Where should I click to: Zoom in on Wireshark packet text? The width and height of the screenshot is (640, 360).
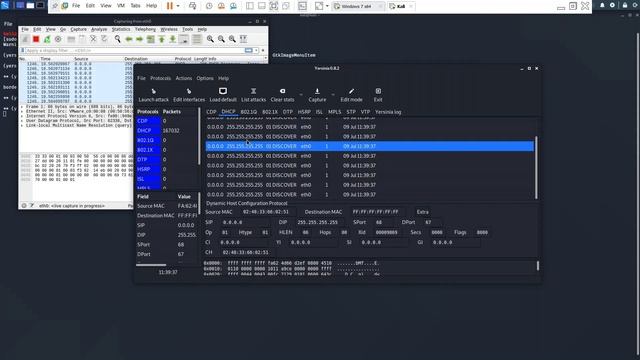click(x=210, y=39)
